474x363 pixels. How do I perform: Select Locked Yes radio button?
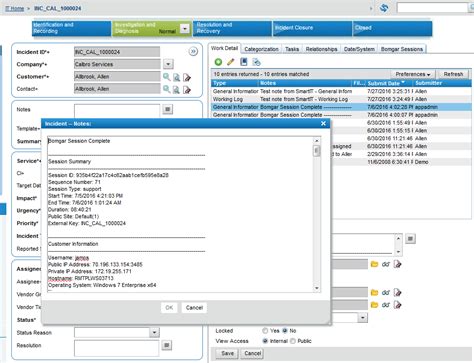coord(265,331)
